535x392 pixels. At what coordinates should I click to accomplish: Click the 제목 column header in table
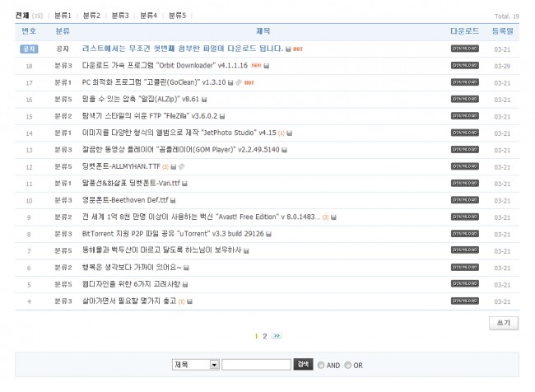(263, 31)
